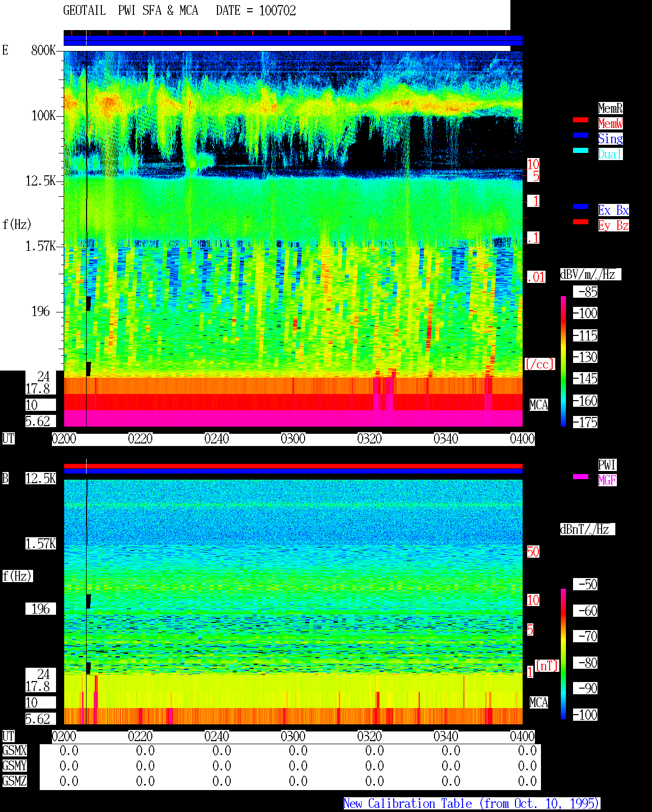
Task: Click the red "50" tick label
Action: click(533, 552)
